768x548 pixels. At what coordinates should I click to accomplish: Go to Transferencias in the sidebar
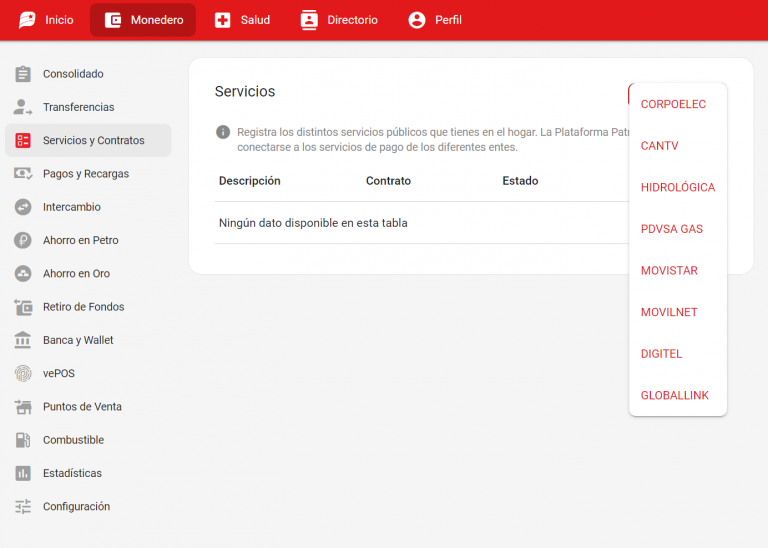(88, 107)
